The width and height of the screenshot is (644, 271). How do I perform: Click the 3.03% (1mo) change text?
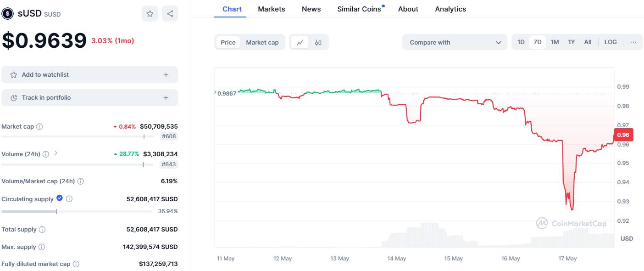[113, 41]
